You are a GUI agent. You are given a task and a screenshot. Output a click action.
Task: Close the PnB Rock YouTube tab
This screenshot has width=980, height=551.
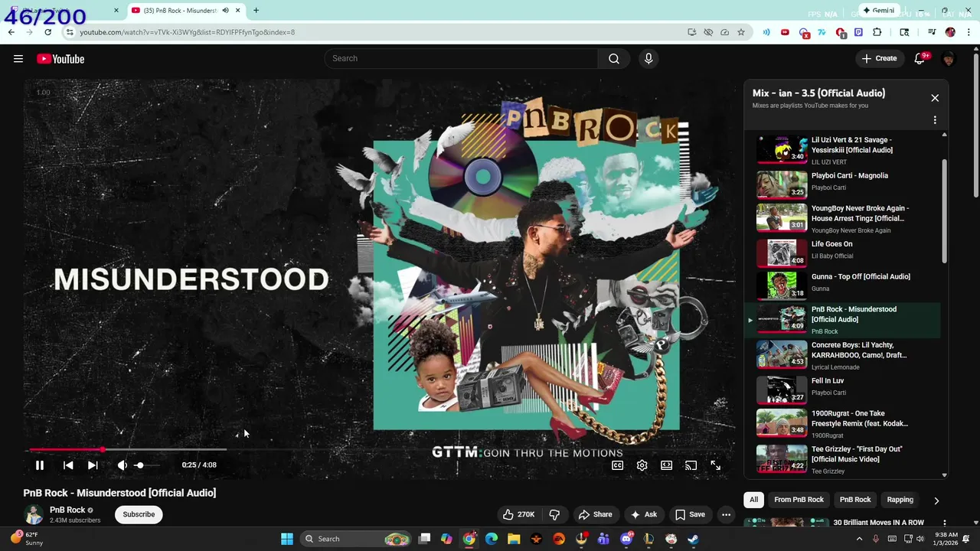tap(238, 11)
